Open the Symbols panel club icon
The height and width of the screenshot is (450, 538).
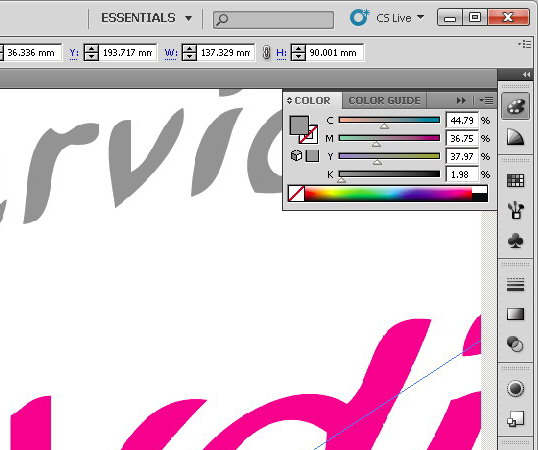click(515, 241)
